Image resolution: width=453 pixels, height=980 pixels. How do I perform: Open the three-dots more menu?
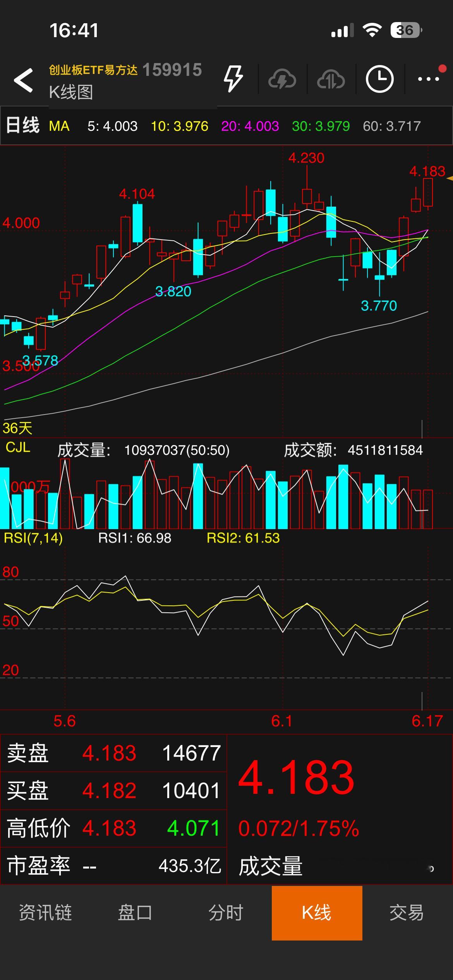pos(429,79)
